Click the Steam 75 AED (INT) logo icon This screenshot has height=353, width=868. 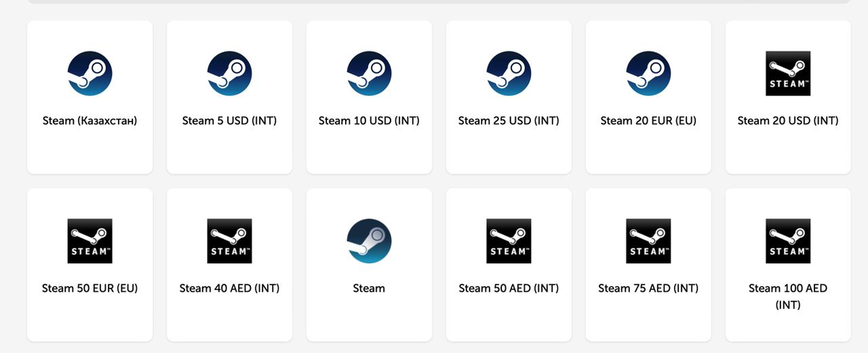tap(648, 241)
